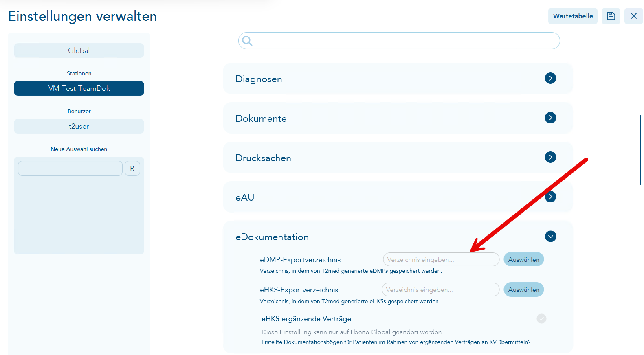Click the eDokumentation heading text
This screenshot has height=355, width=644.
point(272,237)
